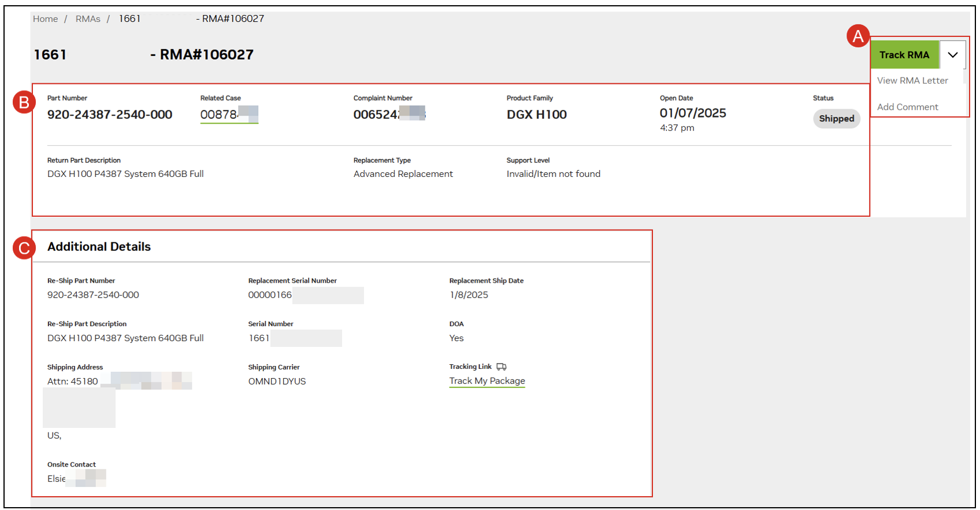980x510 pixels.
Task: Select View RMA Letter menu option
Action: pyautogui.click(x=912, y=80)
